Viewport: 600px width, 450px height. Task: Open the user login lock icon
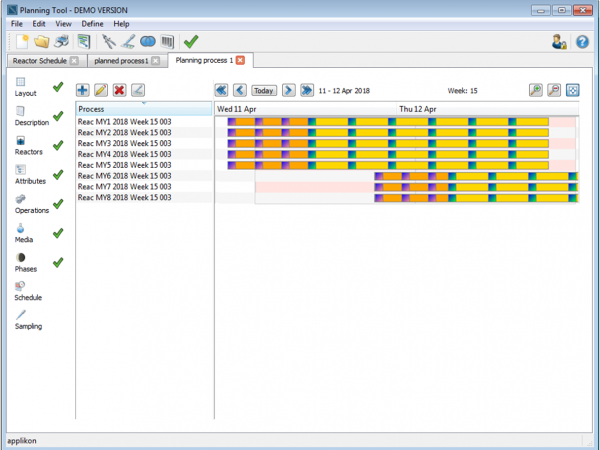pyautogui.click(x=559, y=42)
